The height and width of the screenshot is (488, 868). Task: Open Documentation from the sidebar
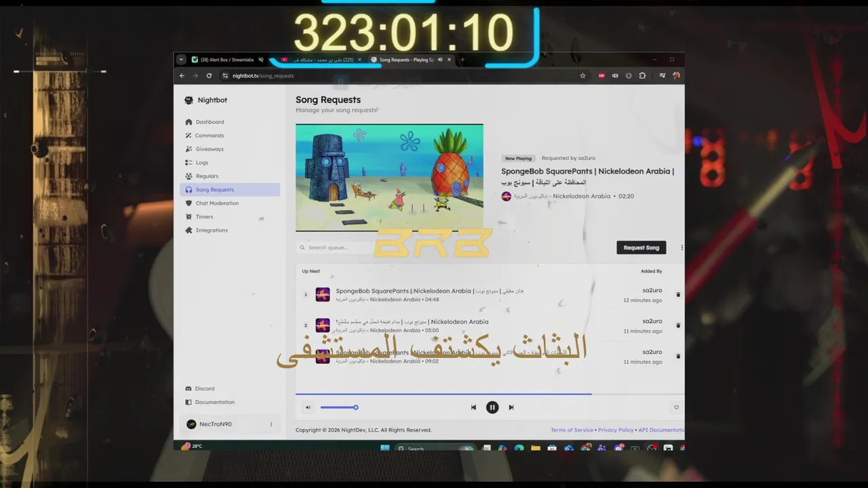coord(230,402)
